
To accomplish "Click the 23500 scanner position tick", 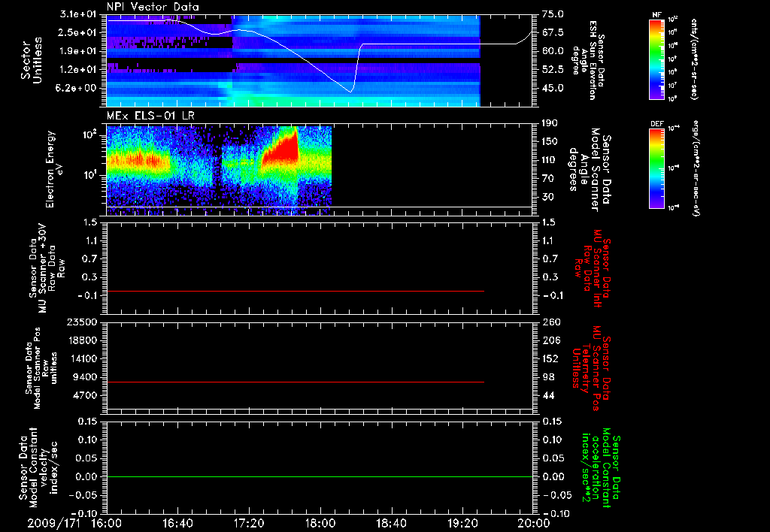I will [83, 322].
